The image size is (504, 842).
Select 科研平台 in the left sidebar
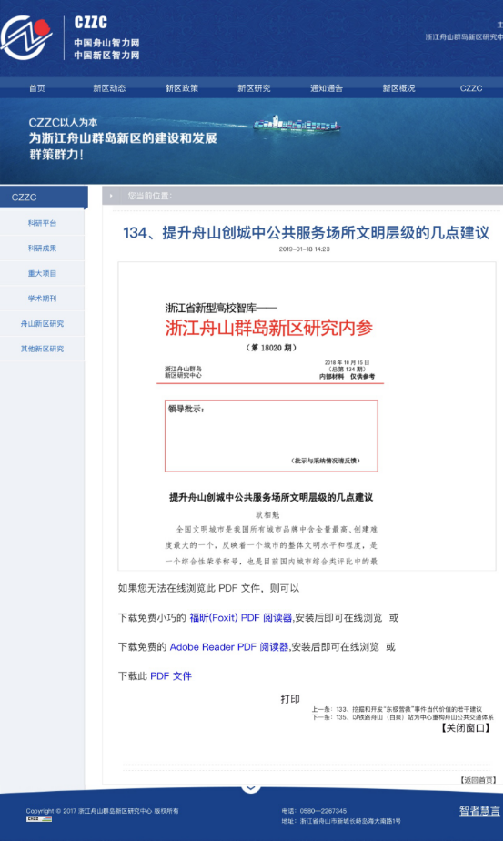(43, 223)
